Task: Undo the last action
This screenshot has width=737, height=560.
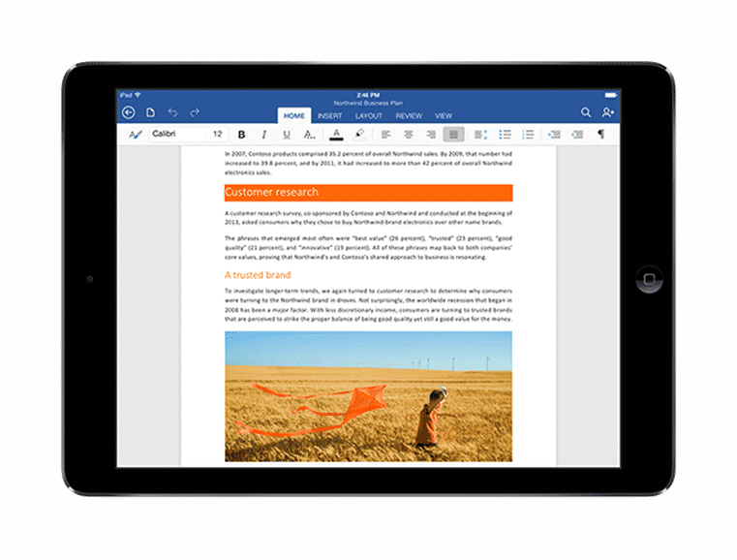Action: click(x=172, y=113)
